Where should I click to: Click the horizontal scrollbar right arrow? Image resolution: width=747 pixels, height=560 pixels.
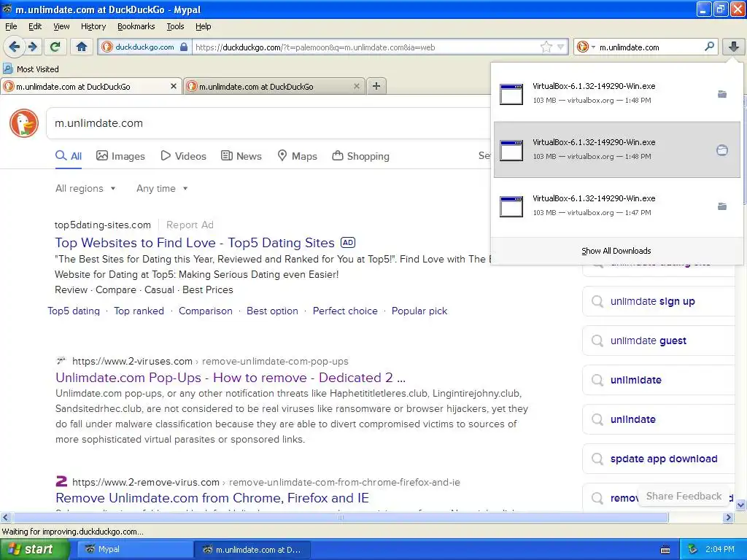[x=728, y=517]
